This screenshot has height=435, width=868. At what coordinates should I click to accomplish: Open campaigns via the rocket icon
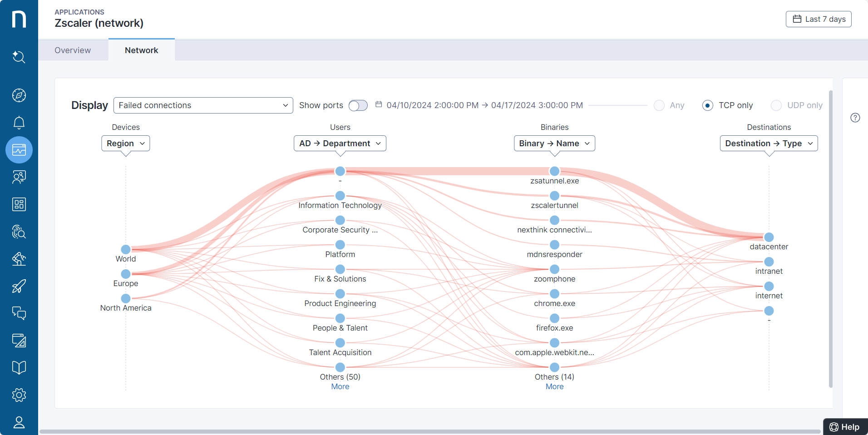point(19,286)
